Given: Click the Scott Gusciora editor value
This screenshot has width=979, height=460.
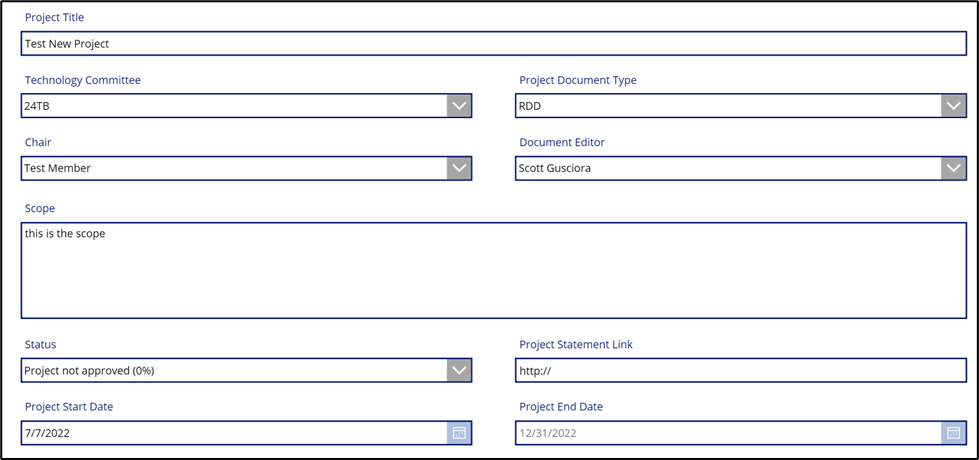Looking at the screenshot, I should [x=727, y=168].
